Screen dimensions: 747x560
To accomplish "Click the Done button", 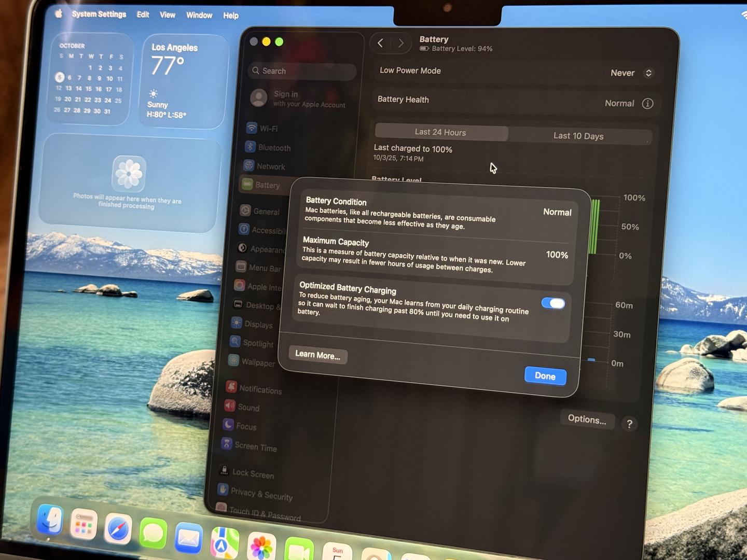I will (x=545, y=376).
